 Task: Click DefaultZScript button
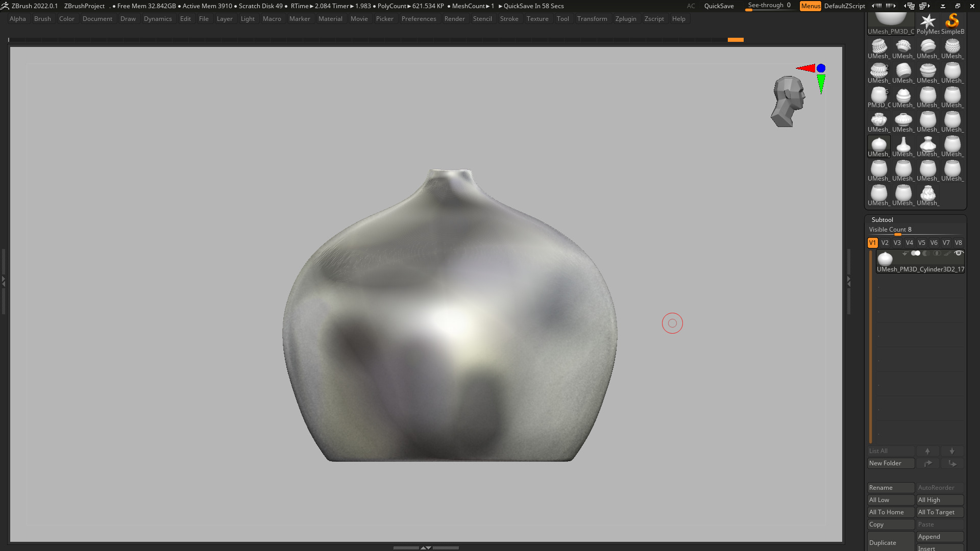point(844,6)
